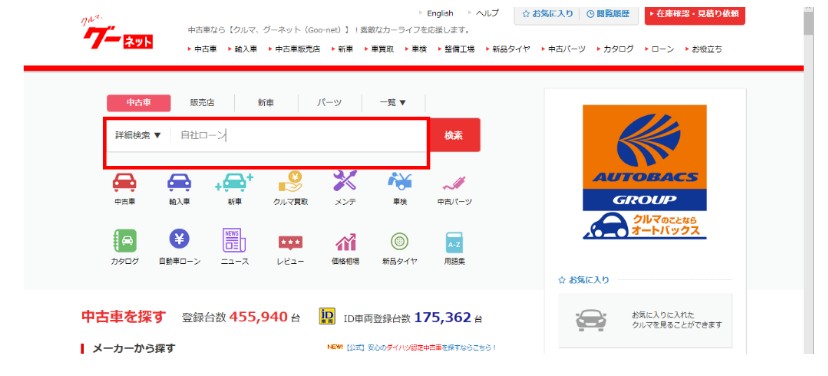This screenshot has width=828, height=376.
Task: Open the レビュー stars icon
Action: 290,242
